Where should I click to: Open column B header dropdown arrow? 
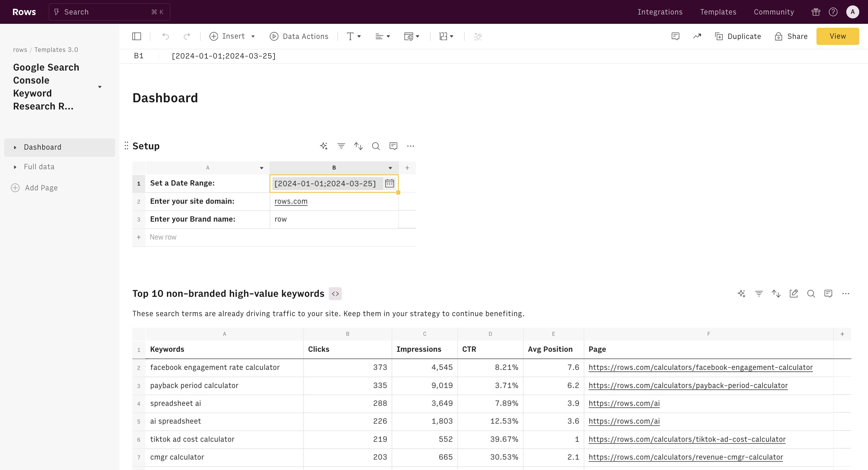[x=390, y=168]
